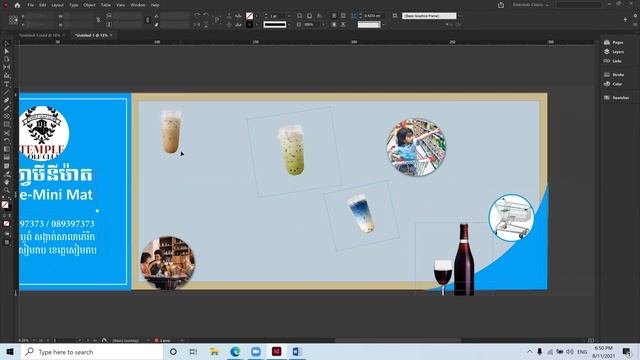Open Microsoft Edge from the taskbar
Screen dimensions: 640x360
pyautogui.click(x=235, y=351)
